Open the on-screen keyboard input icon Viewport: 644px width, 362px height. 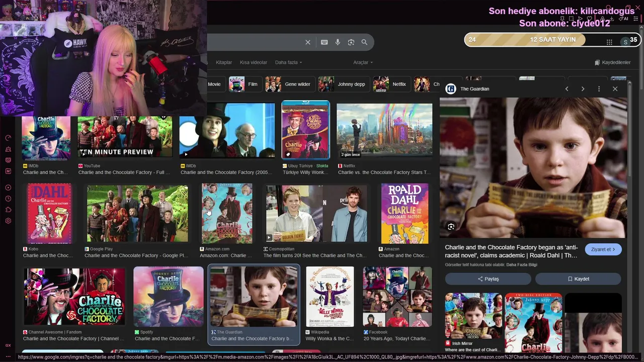click(325, 42)
